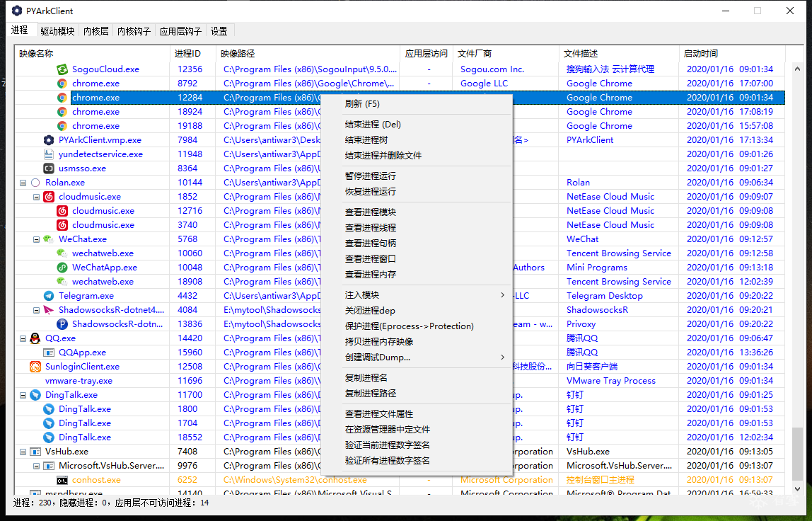The width and height of the screenshot is (812, 521).
Task: Open the 应用层钩子 tab
Action: [x=180, y=31]
